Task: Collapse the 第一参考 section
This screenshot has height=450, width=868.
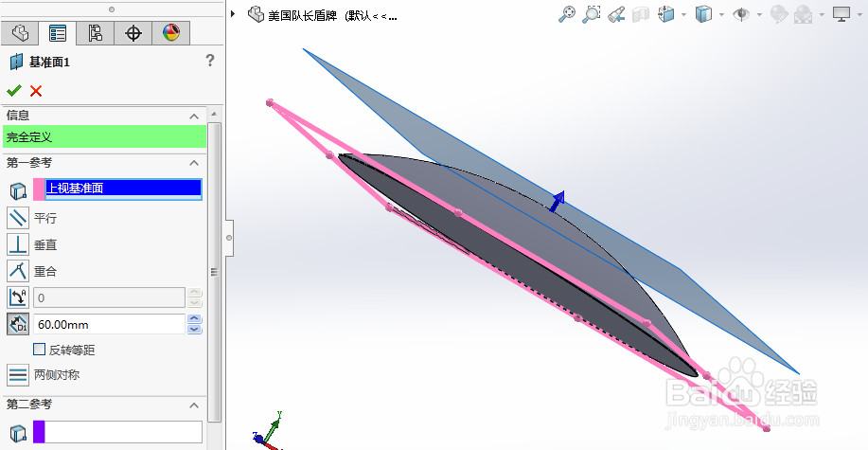Action: (194, 163)
